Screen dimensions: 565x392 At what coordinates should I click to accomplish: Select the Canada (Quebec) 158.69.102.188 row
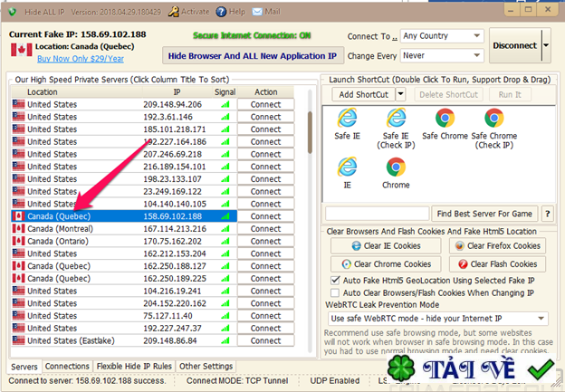124,216
